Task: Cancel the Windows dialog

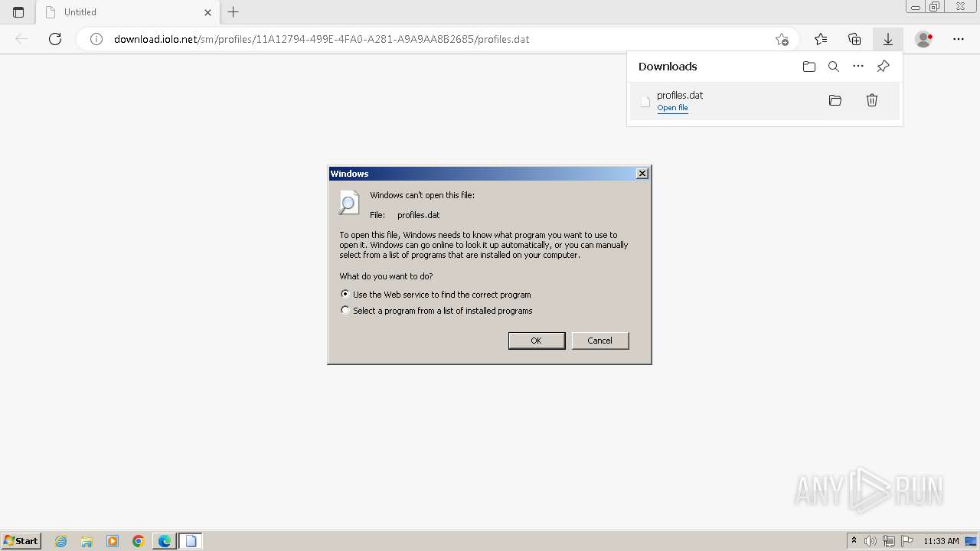Action: tap(600, 341)
